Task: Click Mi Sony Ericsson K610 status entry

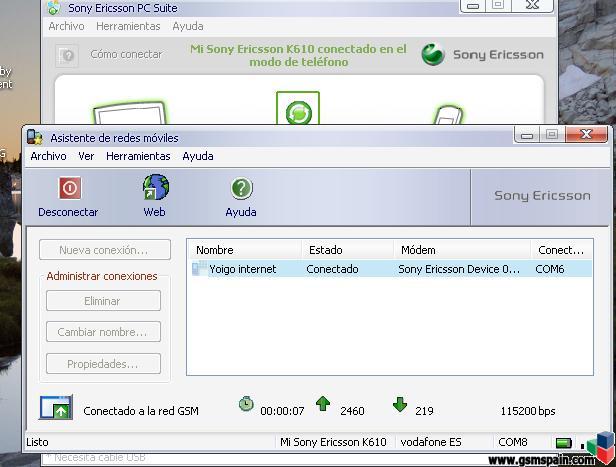Action: coord(333,442)
